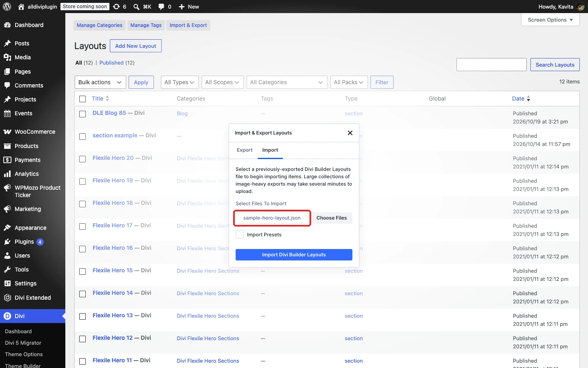Close the Import & Export Layouts dialog

pos(350,133)
